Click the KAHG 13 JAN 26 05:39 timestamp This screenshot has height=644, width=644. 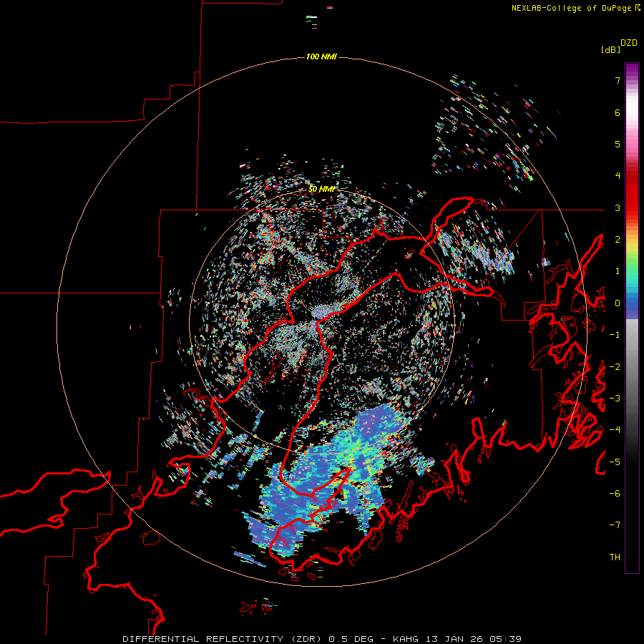(457, 639)
